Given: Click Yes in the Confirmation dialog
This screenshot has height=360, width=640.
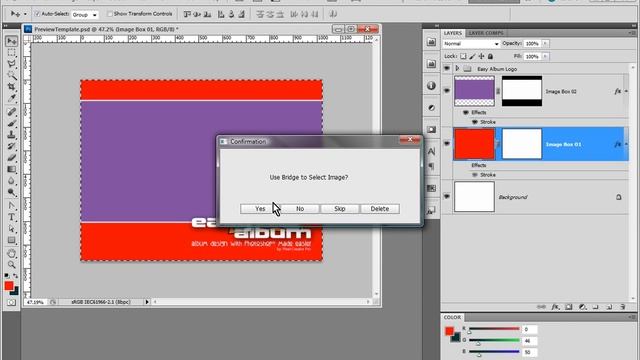Looking at the screenshot, I should (260, 209).
